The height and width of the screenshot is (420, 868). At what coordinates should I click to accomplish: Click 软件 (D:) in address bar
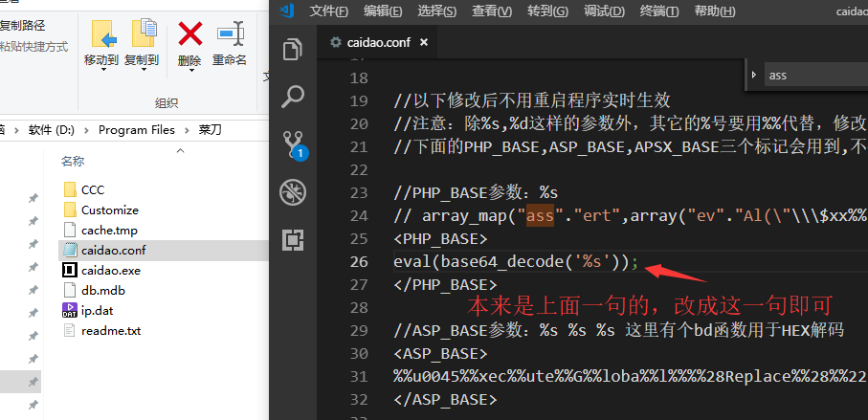tap(52, 130)
